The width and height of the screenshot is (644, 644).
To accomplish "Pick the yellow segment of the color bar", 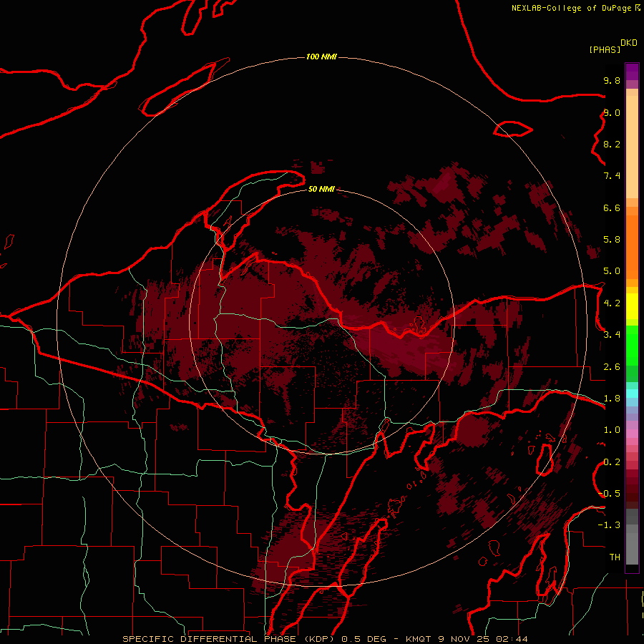I will click(632, 306).
